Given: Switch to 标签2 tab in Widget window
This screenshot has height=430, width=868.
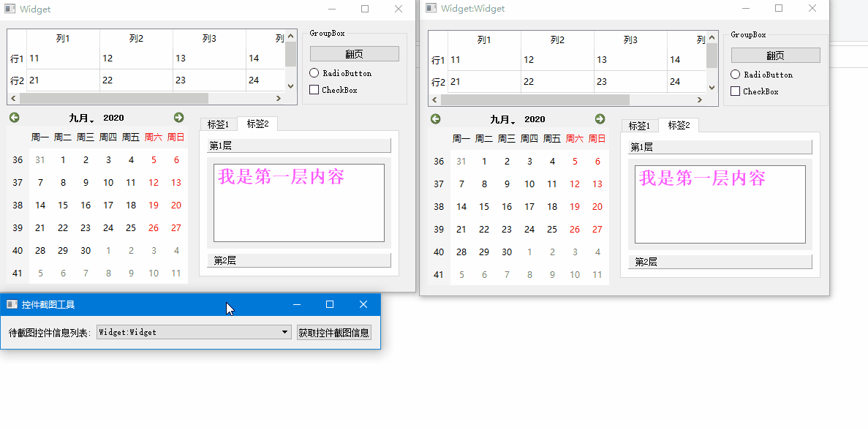Looking at the screenshot, I should pyautogui.click(x=257, y=124).
